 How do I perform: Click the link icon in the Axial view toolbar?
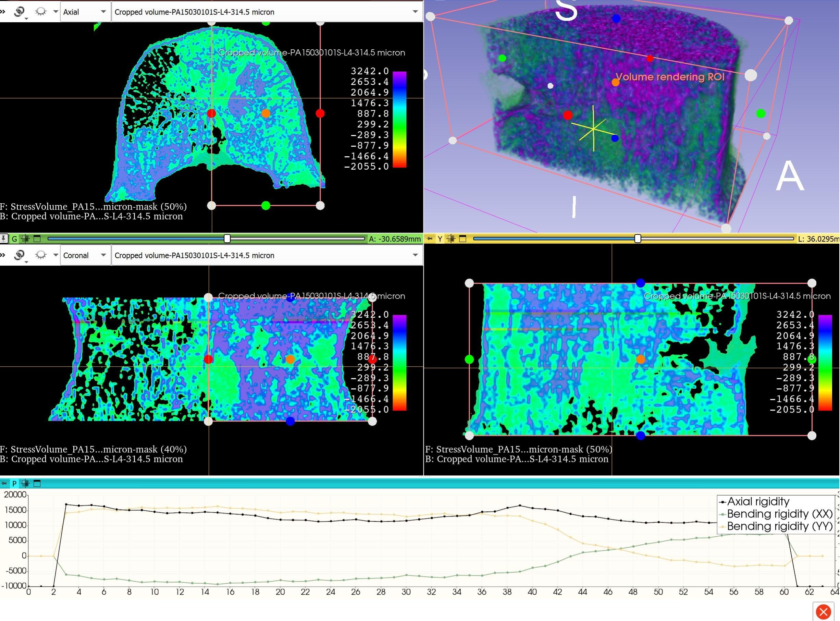coord(19,12)
